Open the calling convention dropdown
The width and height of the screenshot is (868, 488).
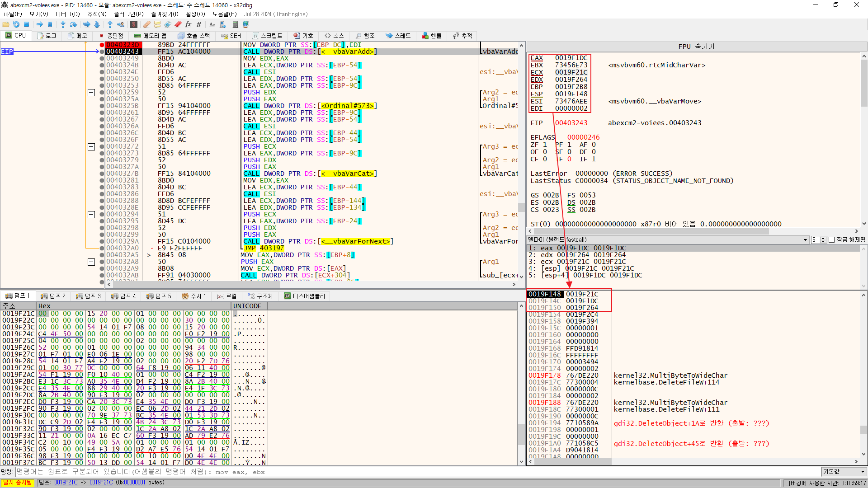[x=805, y=240]
